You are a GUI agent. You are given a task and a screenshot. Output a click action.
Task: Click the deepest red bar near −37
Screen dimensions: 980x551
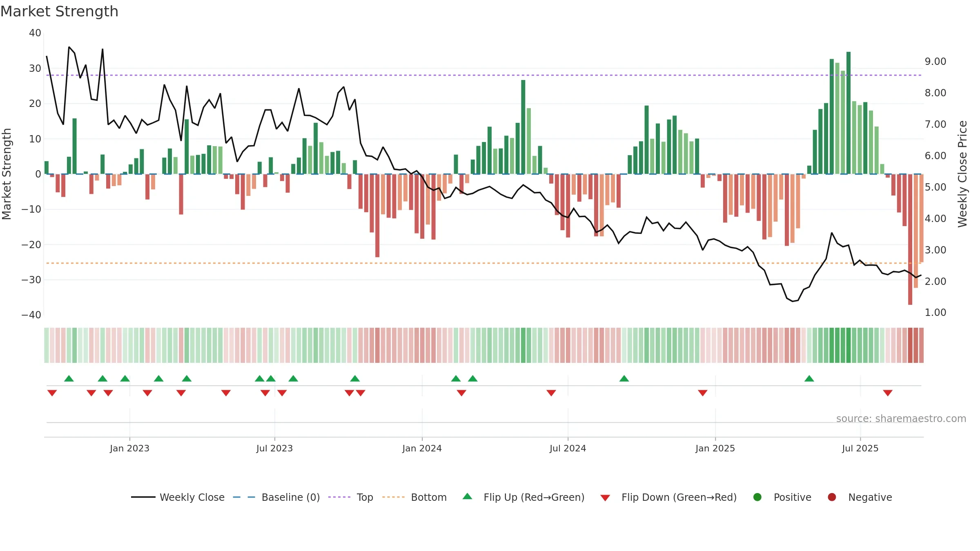910,239
